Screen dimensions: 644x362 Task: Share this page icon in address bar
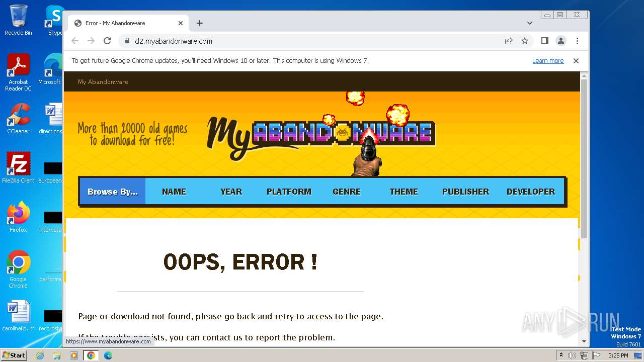[x=509, y=41]
